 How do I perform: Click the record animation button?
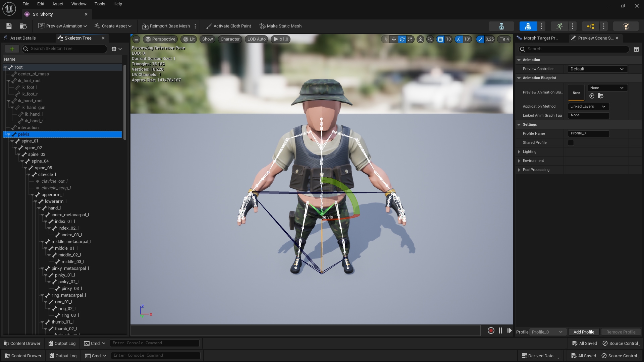[x=491, y=331]
